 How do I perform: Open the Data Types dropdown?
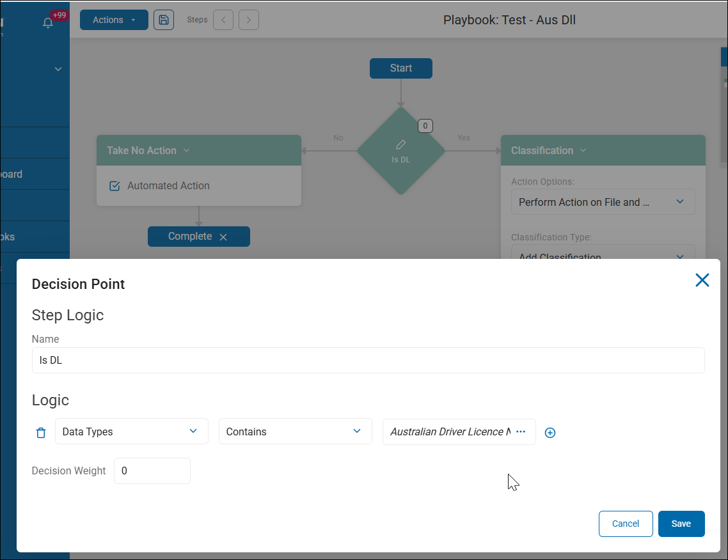pyautogui.click(x=132, y=432)
